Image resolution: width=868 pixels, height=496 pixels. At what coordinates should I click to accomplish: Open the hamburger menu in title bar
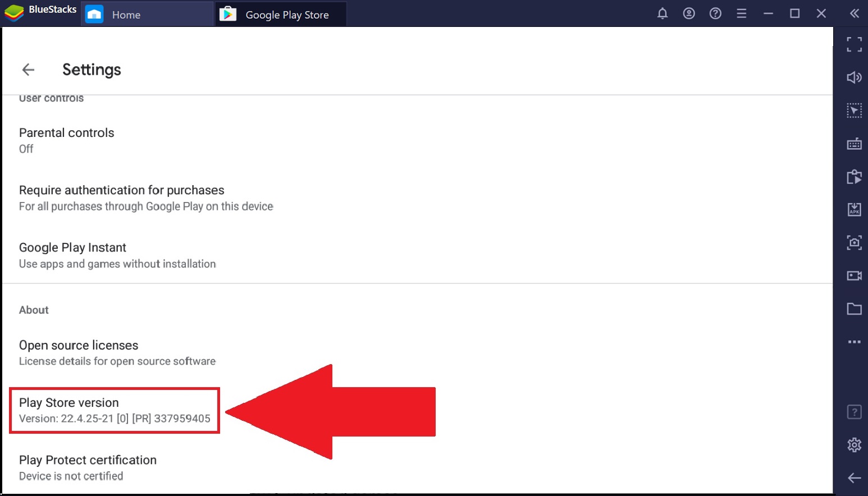(x=742, y=13)
